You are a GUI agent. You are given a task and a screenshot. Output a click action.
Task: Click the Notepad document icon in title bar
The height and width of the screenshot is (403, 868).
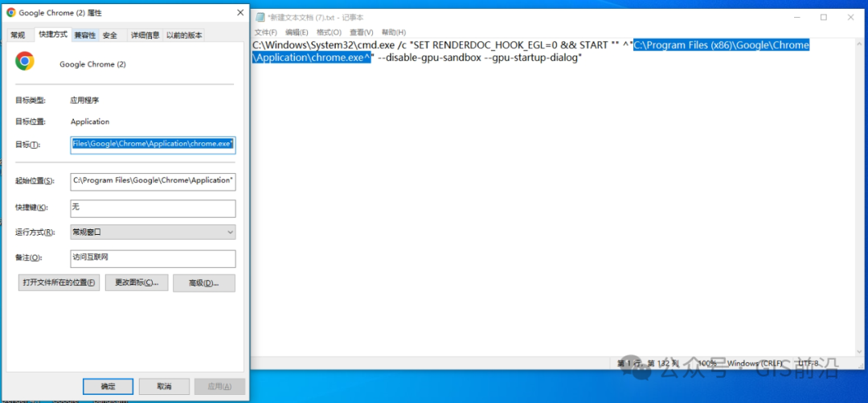coord(260,17)
